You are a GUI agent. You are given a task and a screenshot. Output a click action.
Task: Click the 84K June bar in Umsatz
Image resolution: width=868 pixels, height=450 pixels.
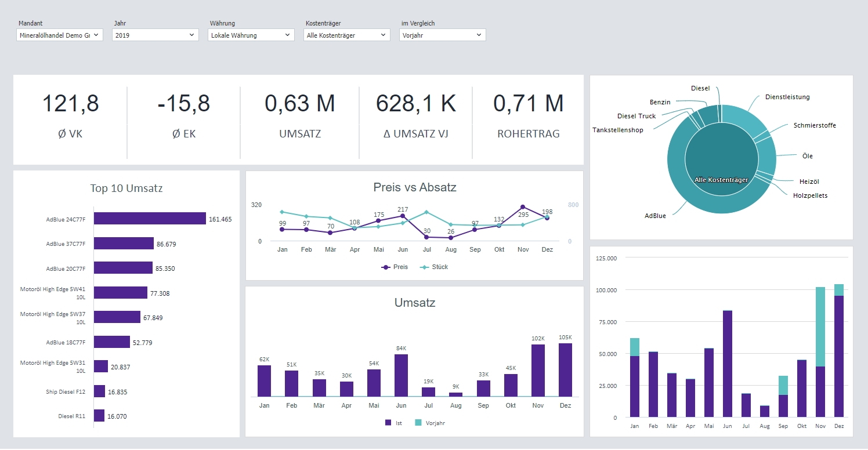401,375
